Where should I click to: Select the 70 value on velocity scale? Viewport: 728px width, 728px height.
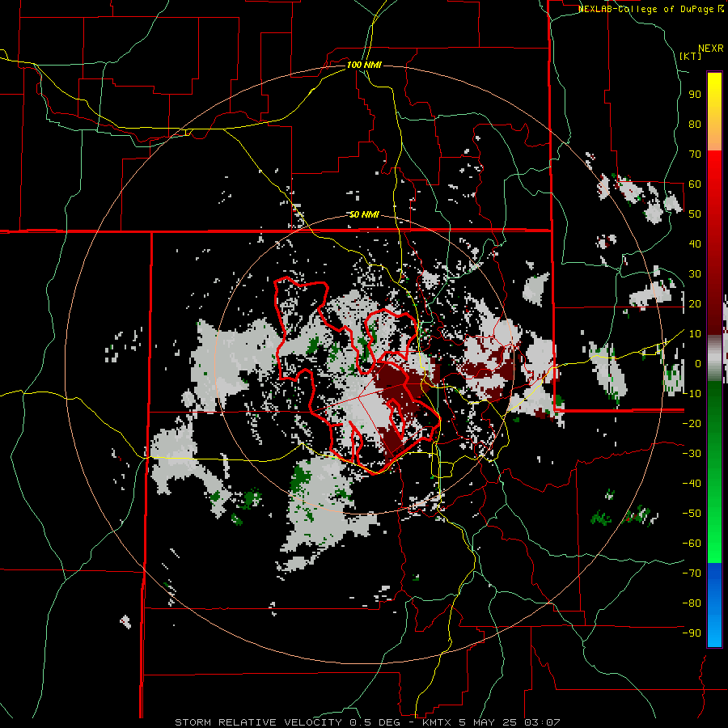coord(695,154)
